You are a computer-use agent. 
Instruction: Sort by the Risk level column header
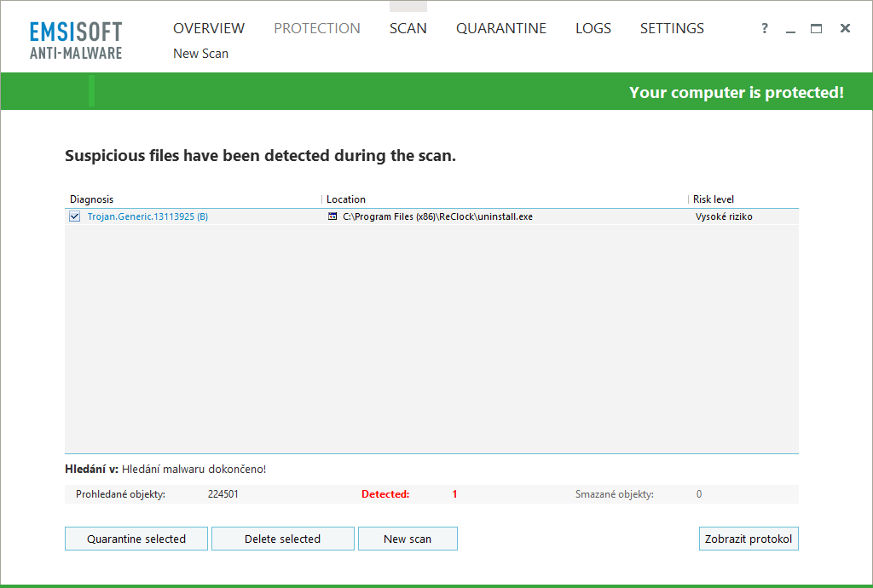click(x=714, y=199)
